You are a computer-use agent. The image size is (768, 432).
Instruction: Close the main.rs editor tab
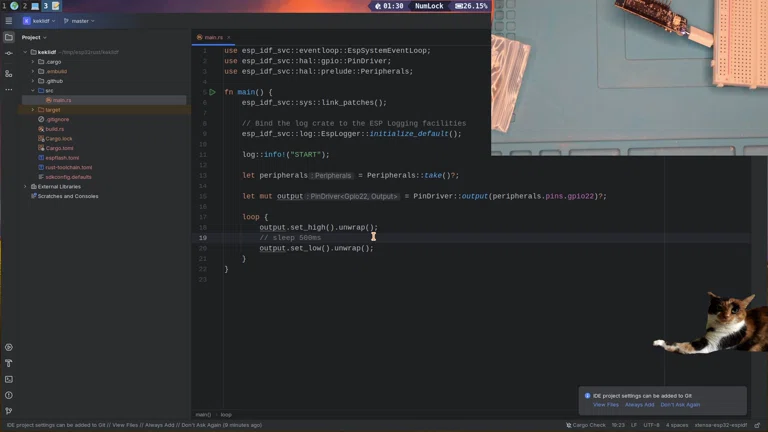coord(229,37)
